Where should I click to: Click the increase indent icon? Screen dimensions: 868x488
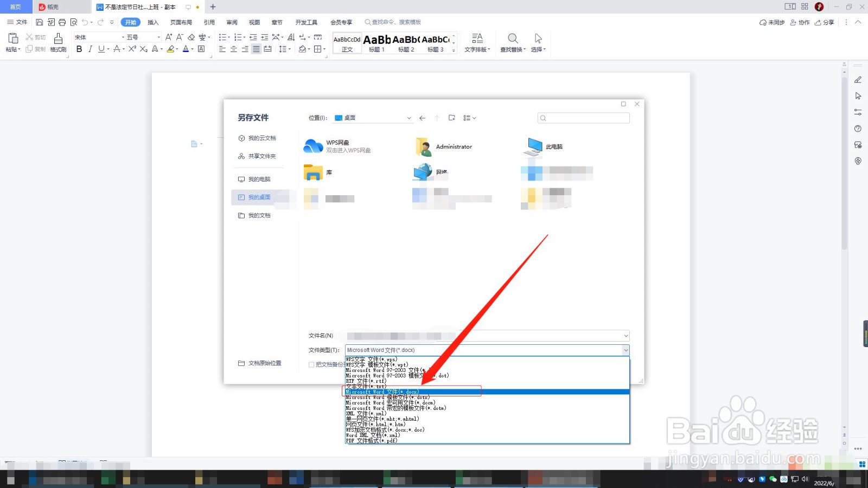pyautogui.click(x=264, y=37)
